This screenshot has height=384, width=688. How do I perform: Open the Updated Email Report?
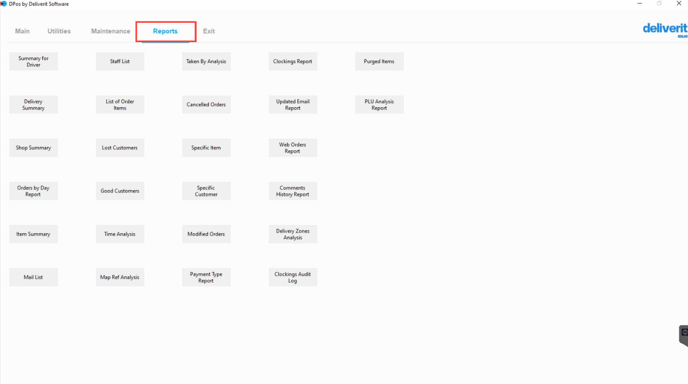point(293,104)
